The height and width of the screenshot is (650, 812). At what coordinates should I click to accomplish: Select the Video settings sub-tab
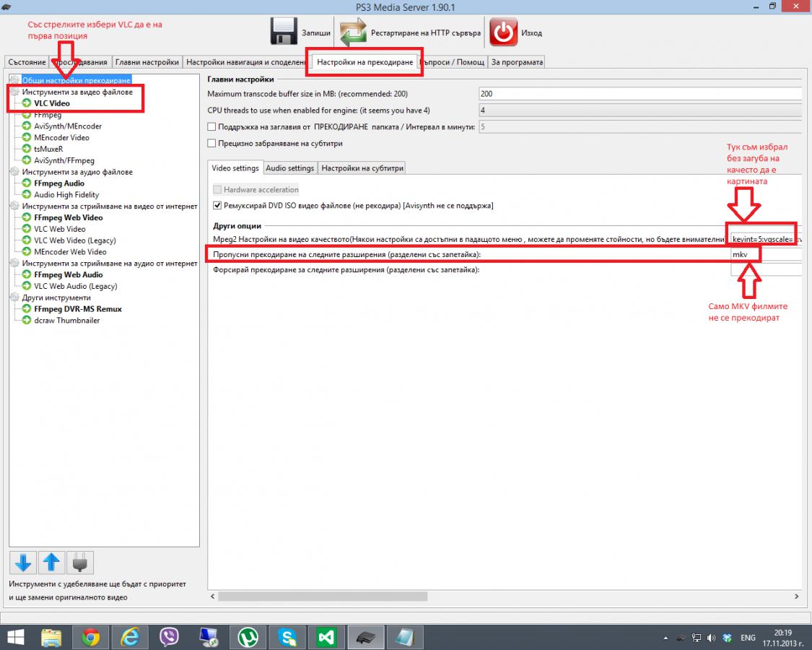(x=235, y=168)
